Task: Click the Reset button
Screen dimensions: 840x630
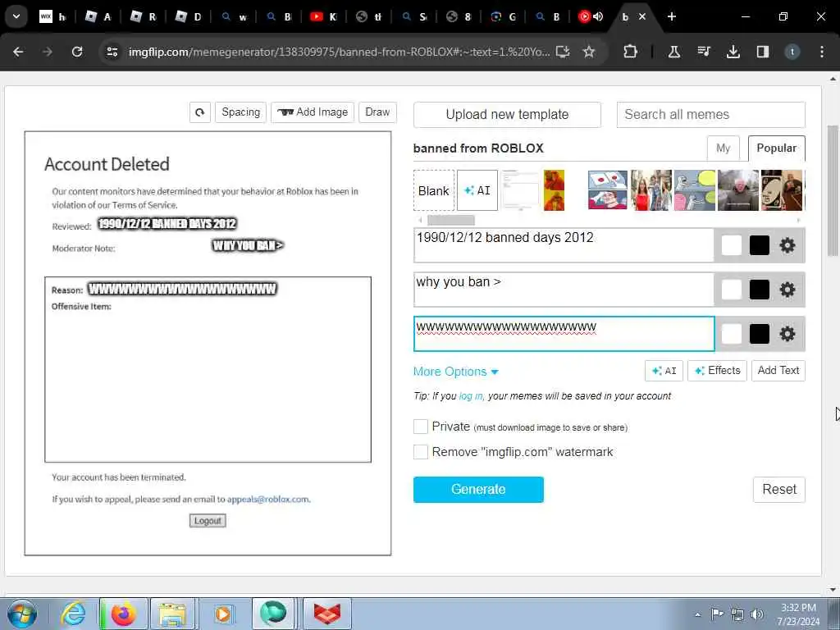Action: coord(779,489)
